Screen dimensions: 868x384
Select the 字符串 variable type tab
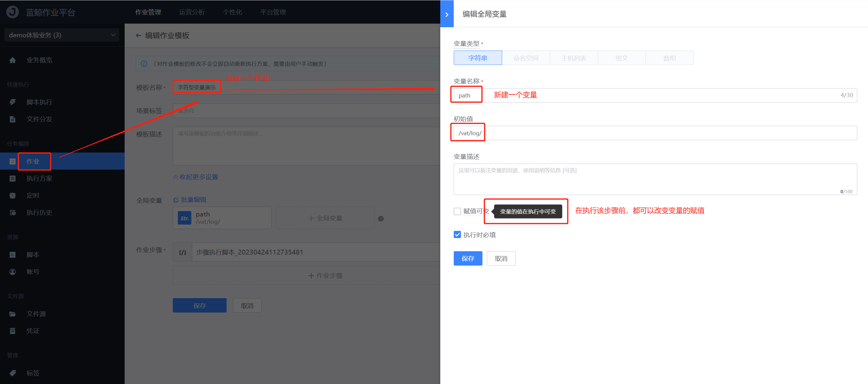tap(477, 58)
